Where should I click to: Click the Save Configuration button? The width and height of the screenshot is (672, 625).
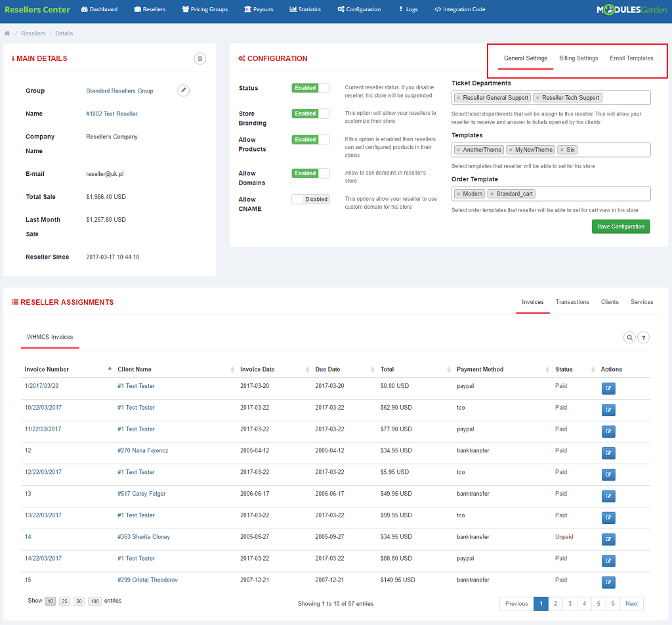[x=620, y=226]
